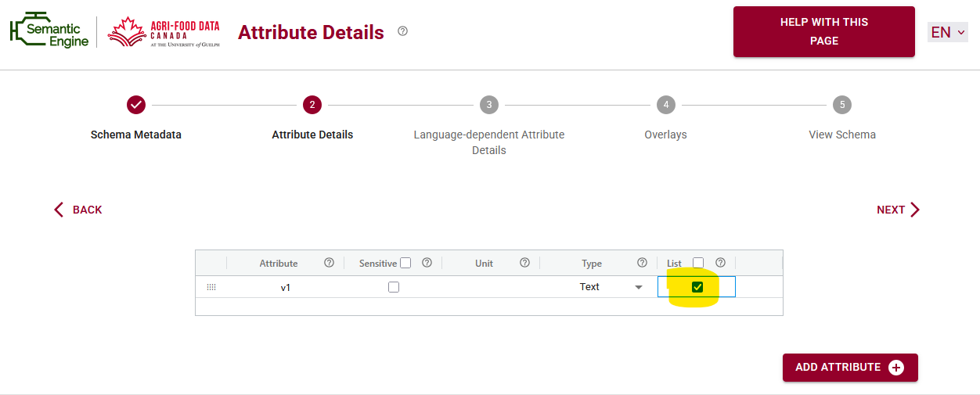Click help icon next to List column
Viewport: 980px width, 395px height.
click(720, 263)
